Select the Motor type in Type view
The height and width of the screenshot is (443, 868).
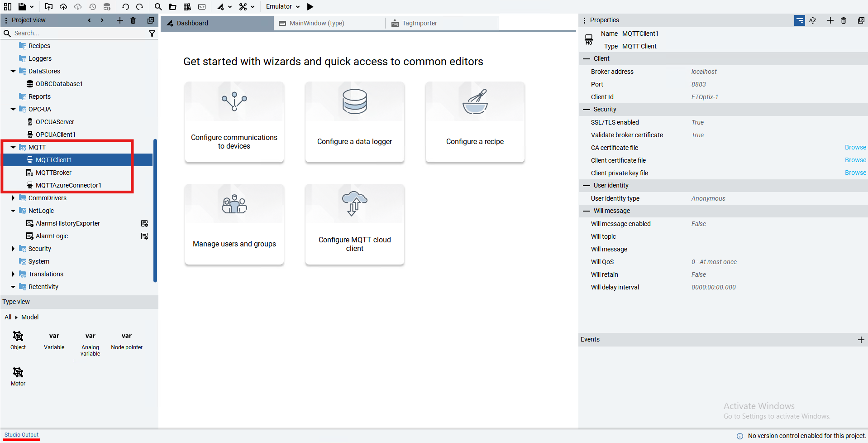click(x=18, y=376)
